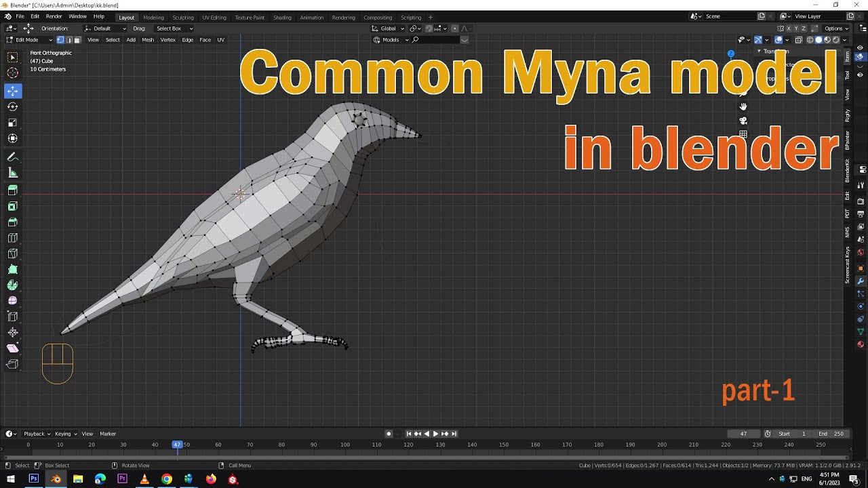Select the Measure tool
The width and height of the screenshot is (868, 488).
[12, 173]
